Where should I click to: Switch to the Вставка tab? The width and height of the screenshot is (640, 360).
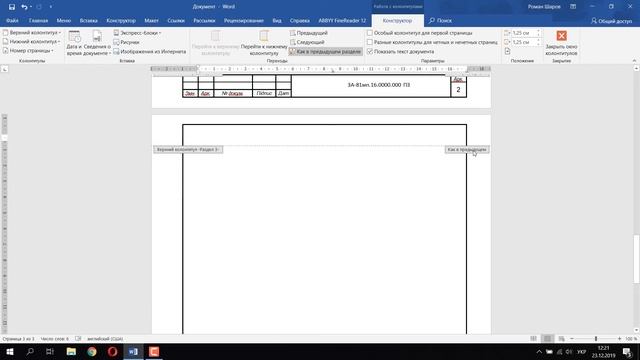(x=89, y=20)
